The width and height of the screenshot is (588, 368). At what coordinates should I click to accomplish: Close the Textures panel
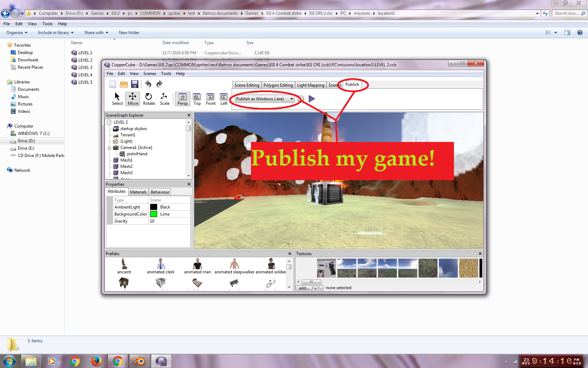click(480, 254)
